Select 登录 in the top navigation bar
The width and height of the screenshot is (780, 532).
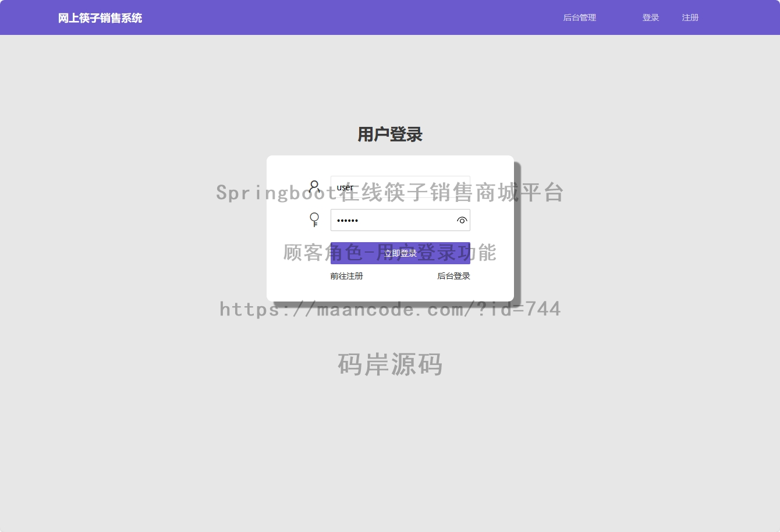click(651, 17)
